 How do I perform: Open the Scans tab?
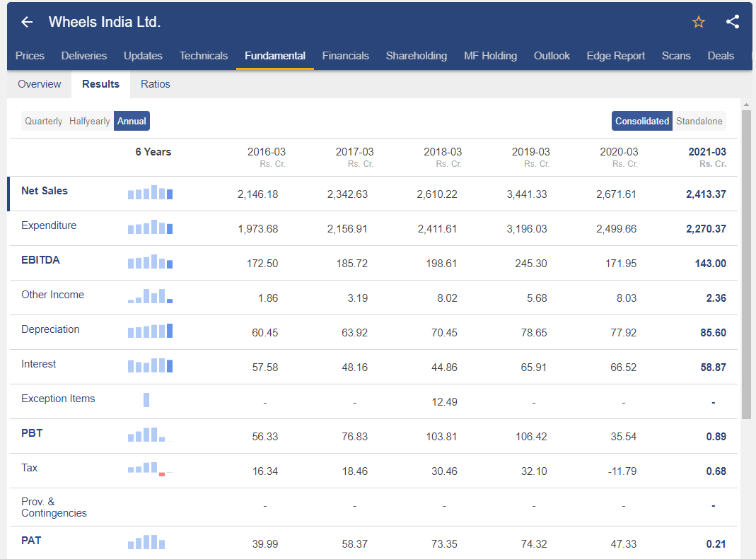(676, 56)
